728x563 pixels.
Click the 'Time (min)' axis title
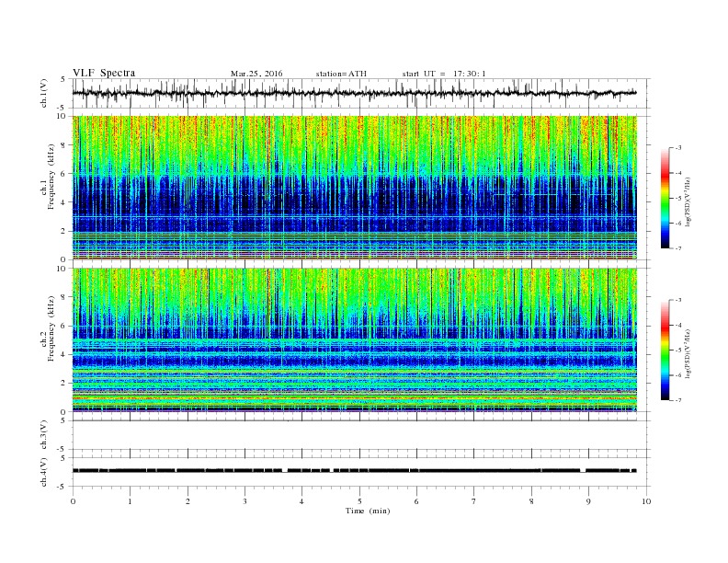[x=368, y=511]
